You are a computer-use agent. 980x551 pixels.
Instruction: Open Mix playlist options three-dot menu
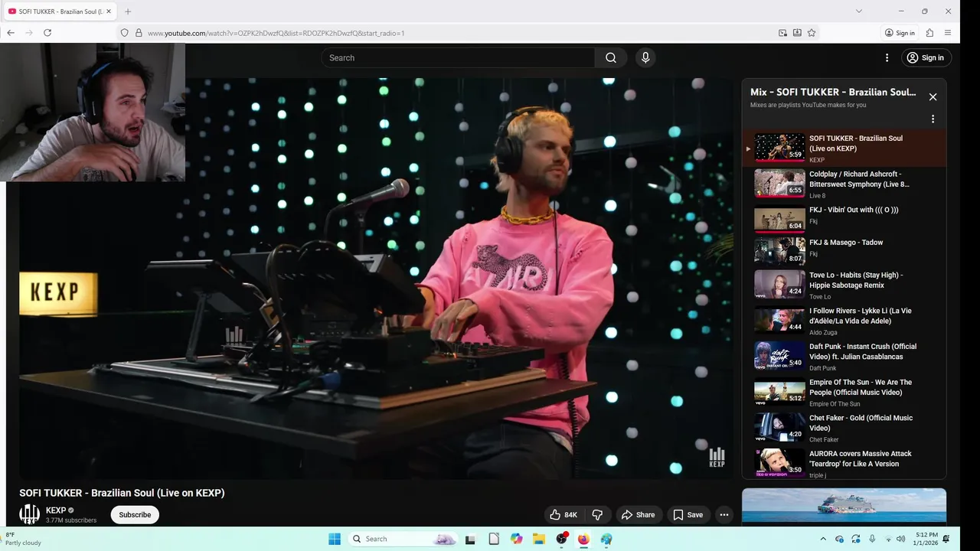tap(933, 119)
